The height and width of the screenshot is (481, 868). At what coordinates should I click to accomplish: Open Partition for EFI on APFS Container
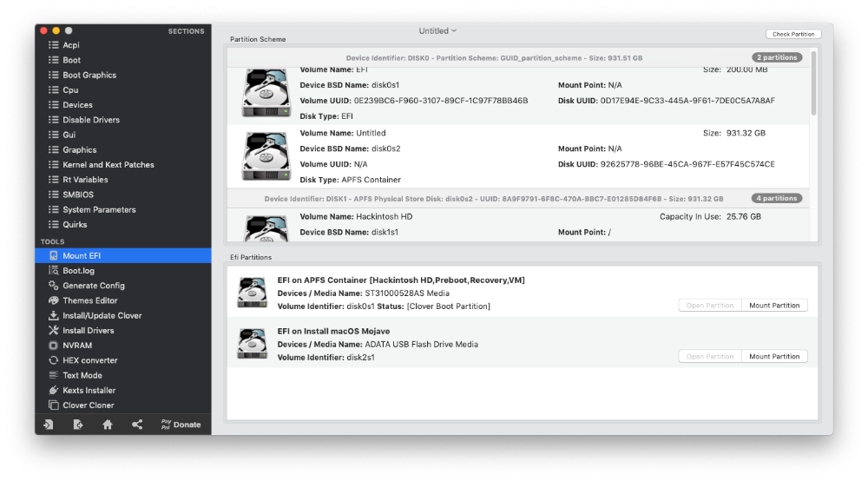[710, 306]
